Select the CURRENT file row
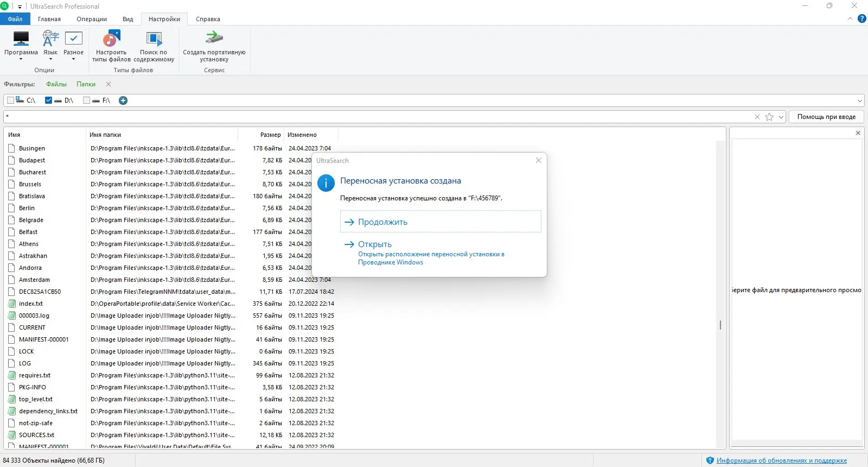This screenshot has width=868, height=467. tap(171, 327)
